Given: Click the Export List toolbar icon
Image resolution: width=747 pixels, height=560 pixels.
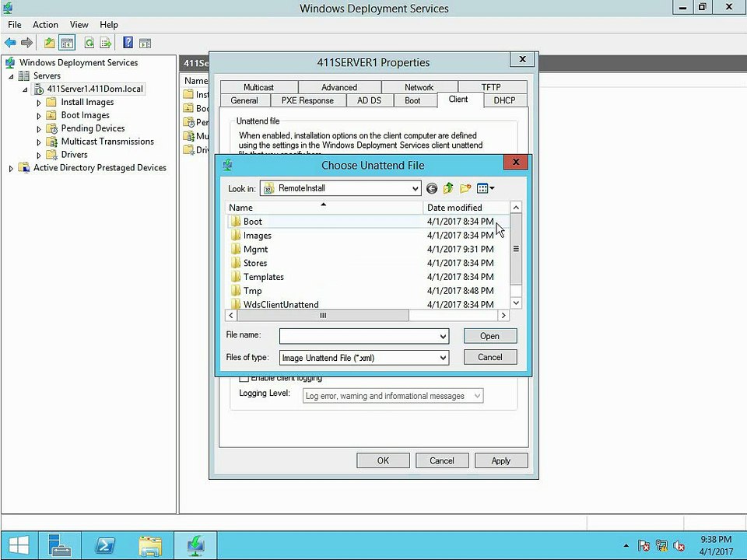Looking at the screenshot, I should 105,43.
